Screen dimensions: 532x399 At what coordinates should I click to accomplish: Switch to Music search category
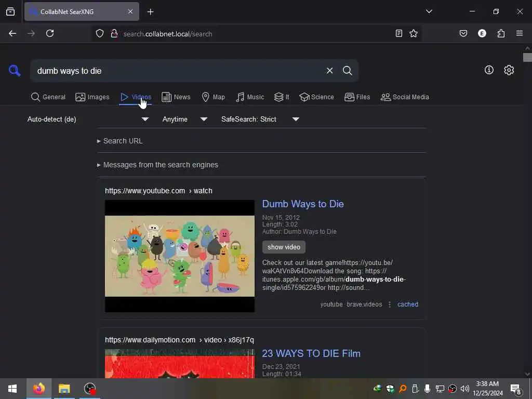tap(250, 97)
